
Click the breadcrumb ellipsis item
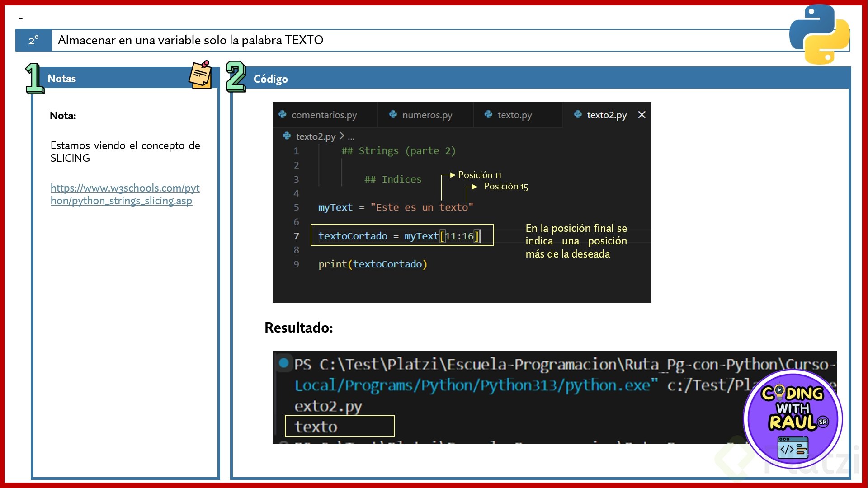[351, 136]
